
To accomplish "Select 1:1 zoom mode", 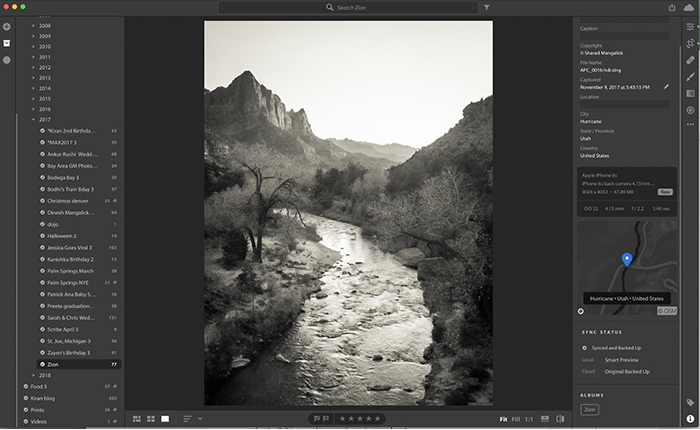I will [x=529, y=419].
